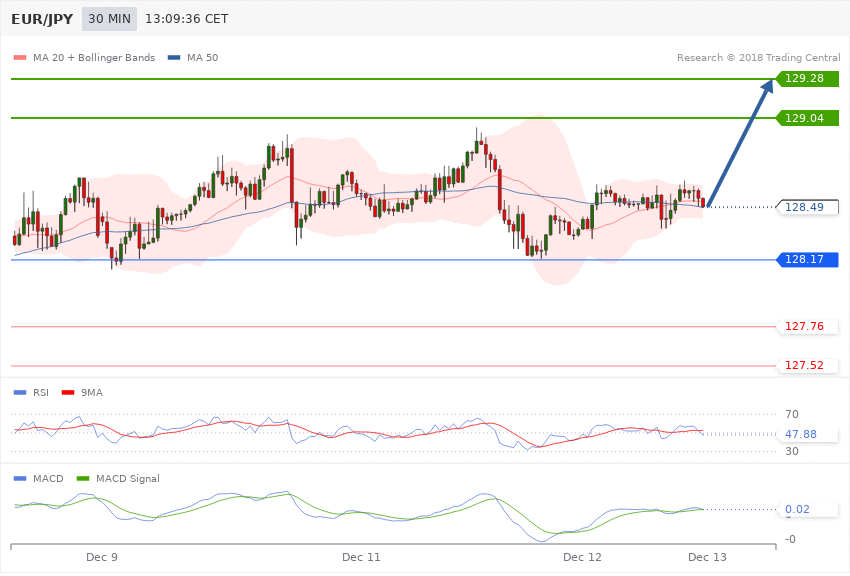Viewport: 850px width, 576px height.
Task: Click the 13:09:36 CET timestamp
Action: (x=186, y=19)
